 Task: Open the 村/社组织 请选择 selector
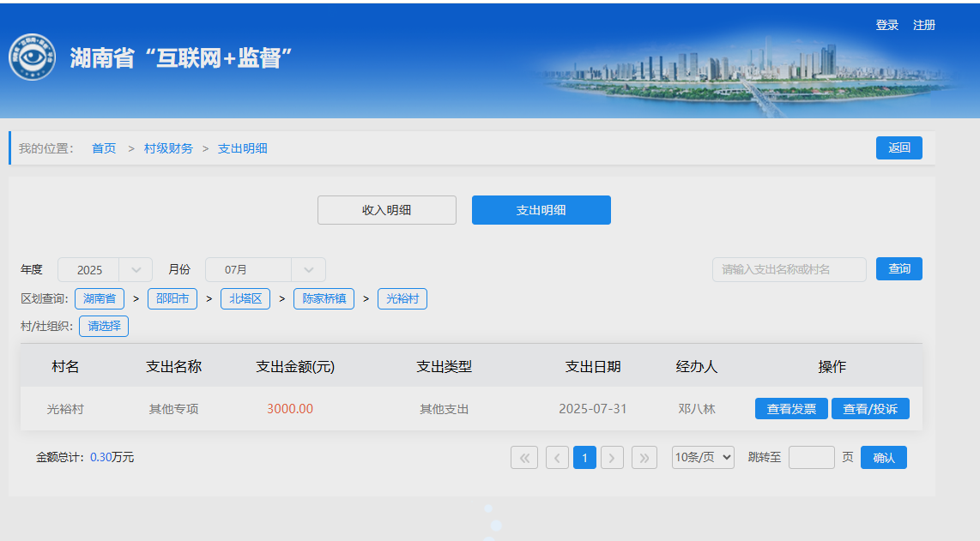coord(104,326)
